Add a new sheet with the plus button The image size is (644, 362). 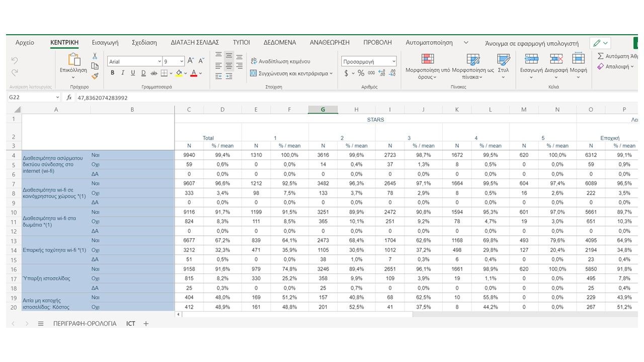point(146,324)
